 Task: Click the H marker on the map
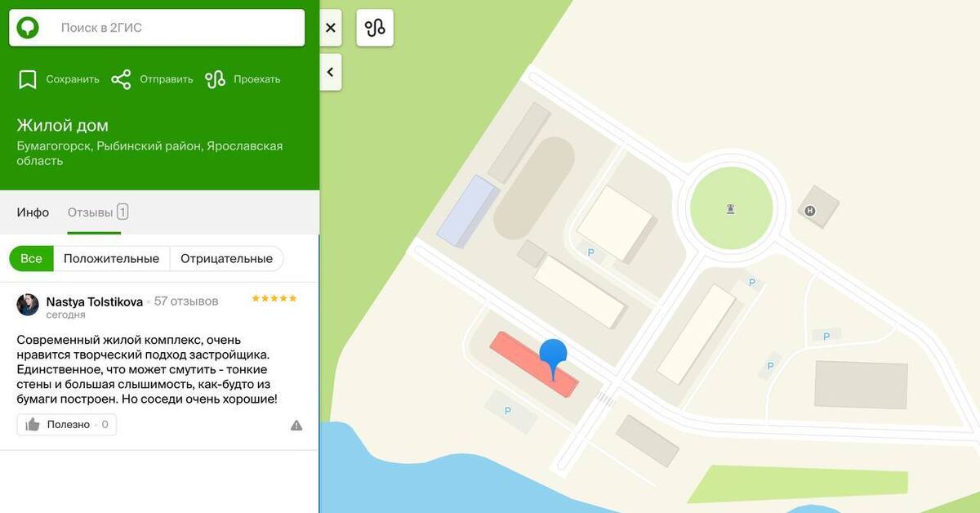pyautogui.click(x=810, y=211)
